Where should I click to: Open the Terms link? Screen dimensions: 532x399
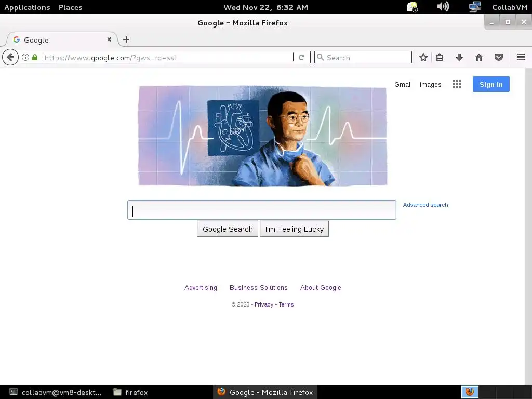tap(286, 304)
